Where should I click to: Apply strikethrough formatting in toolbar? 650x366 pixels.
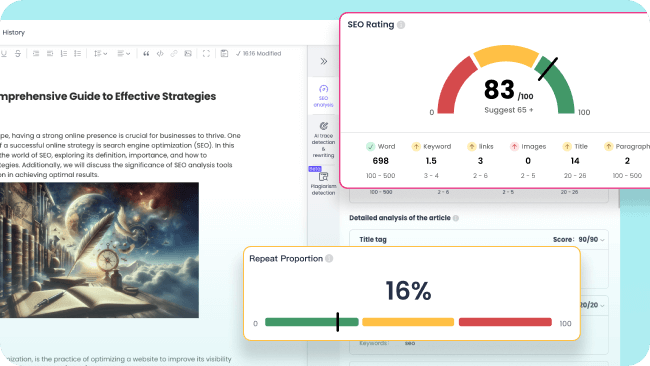coord(18,53)
